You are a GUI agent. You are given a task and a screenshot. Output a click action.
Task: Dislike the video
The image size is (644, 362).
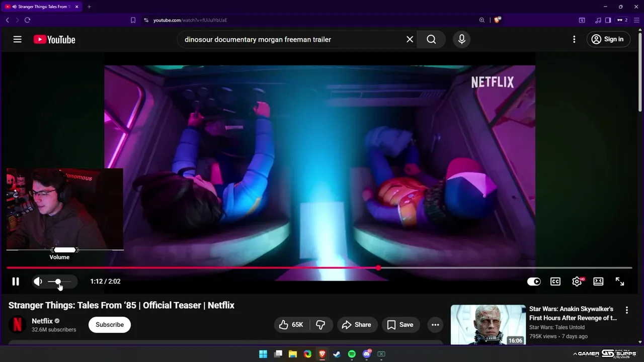click(320, 325)
